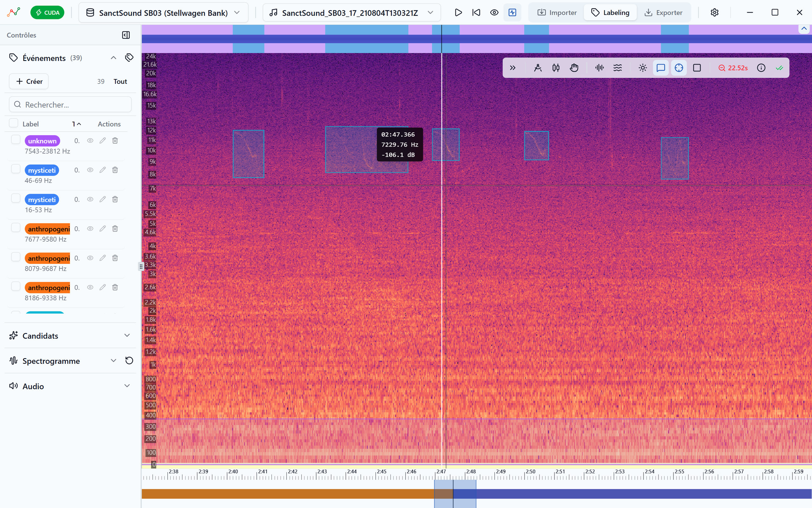The image size is (812, 508).
Task: Check the select-all box beside Label
Action: pos(13,123)
